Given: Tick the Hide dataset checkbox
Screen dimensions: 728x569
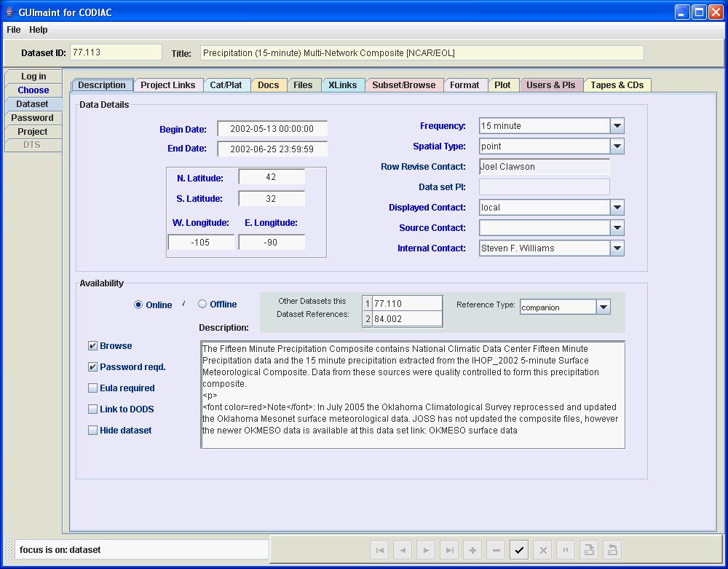Looking at the screenshot, I should tap(93, 431).
